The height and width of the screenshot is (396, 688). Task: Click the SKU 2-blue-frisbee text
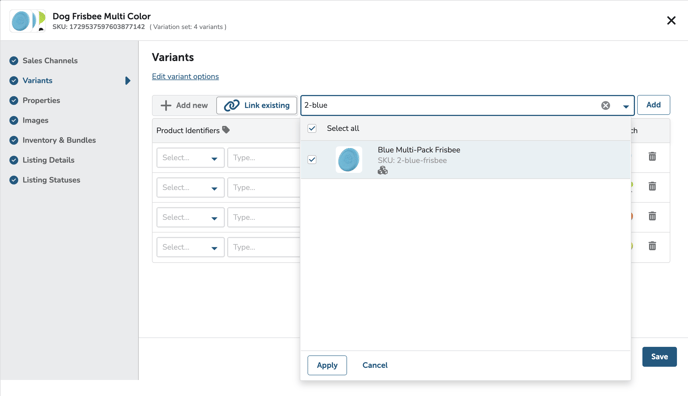(x=412, y=161)
